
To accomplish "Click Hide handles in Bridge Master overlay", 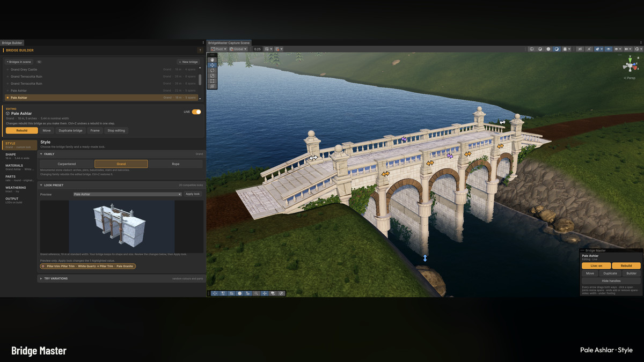I will (x=611, y=281).
